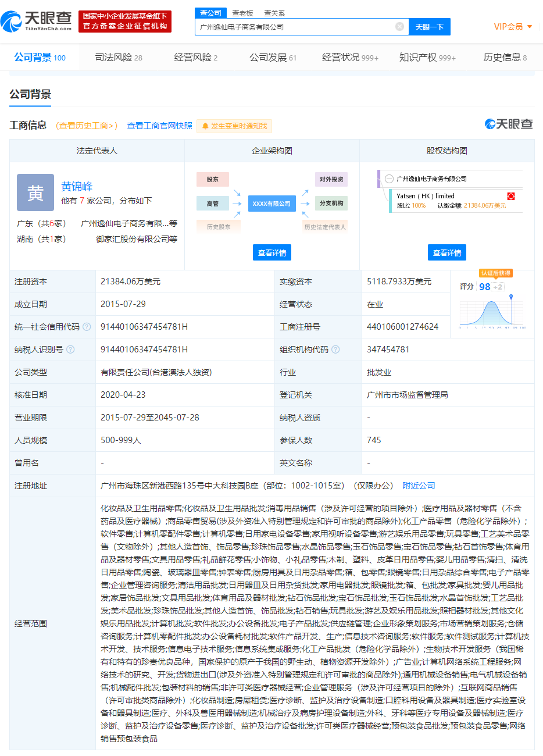The height and width of the screenshot is (756, 543).
Task: Open the VIP会员 dropdown menu
Action: click(513, 27)
